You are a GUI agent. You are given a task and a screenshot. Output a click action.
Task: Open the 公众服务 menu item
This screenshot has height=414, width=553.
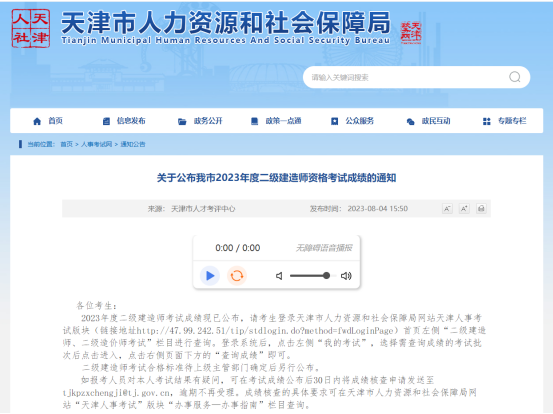359,121
